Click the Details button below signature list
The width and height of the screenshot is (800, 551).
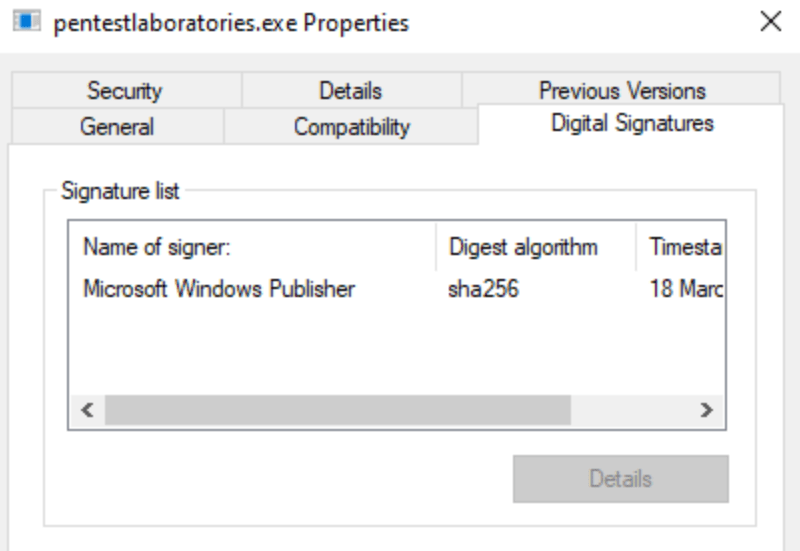[620, 479]
